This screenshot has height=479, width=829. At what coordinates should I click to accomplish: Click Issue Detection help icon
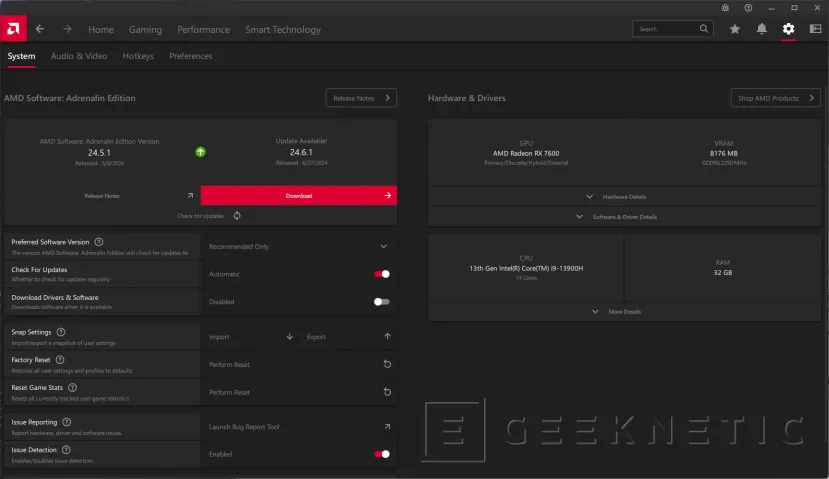tap(66, 450)
